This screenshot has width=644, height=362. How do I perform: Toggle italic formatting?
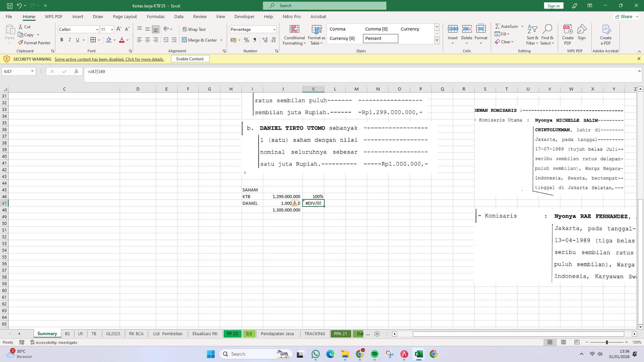tap(70, 40)
